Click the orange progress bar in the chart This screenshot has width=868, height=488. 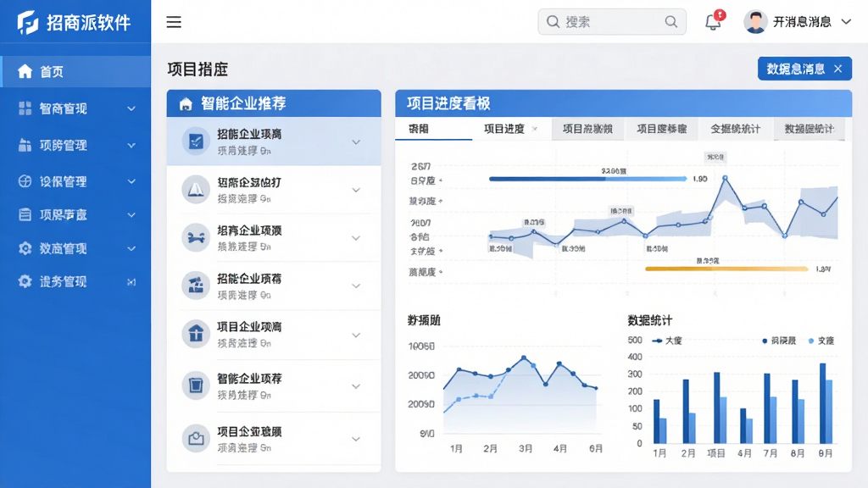pos(726,269)
